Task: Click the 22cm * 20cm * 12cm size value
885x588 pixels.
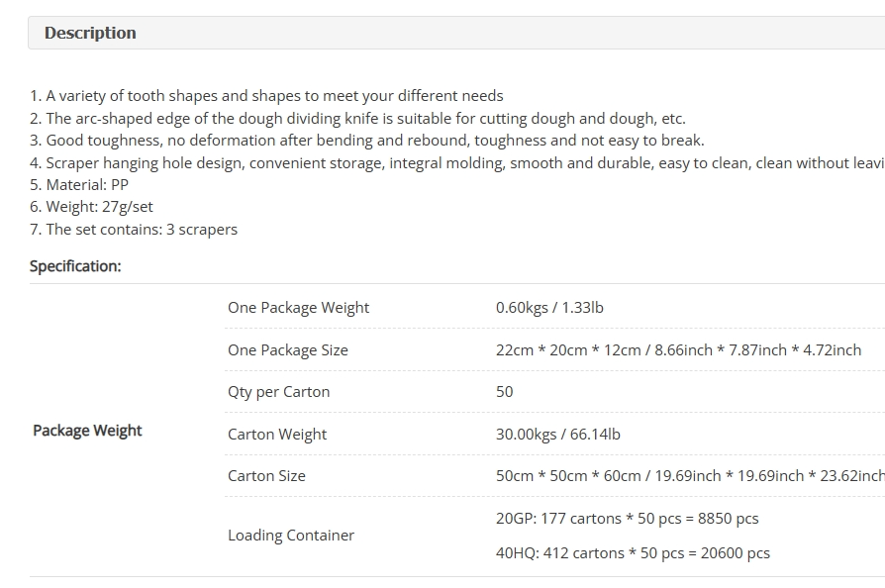Action: point(678,349)
